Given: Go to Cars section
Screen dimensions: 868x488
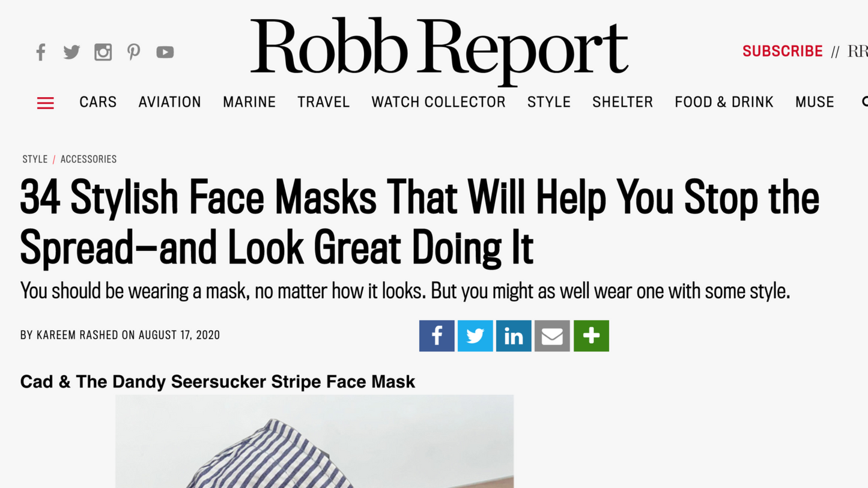Looking at the screenshot, I should point(98,102).
